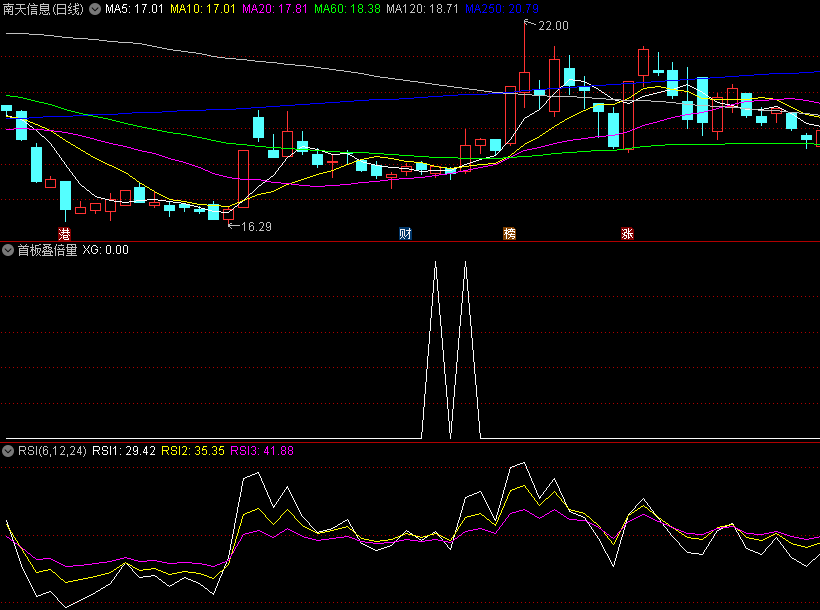Screen dimensions: 820x610
Task: Click the MA250: 20.79 blue label
Action: (502, 9)
